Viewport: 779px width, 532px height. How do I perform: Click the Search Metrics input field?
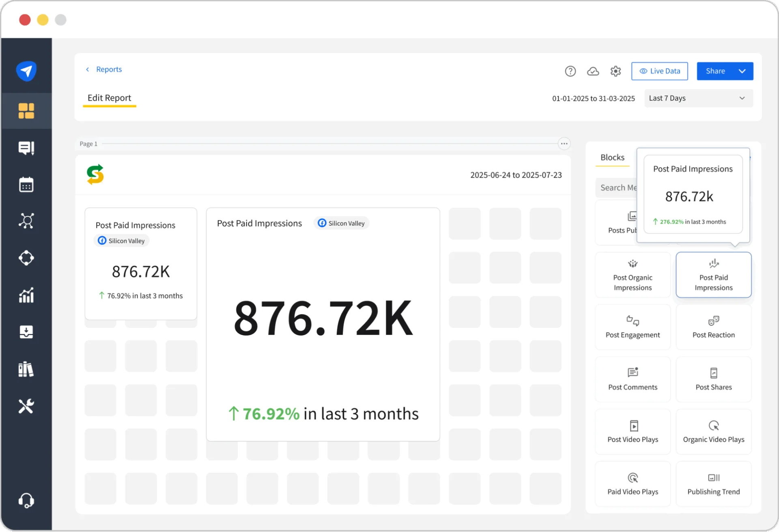coord(618,187)
